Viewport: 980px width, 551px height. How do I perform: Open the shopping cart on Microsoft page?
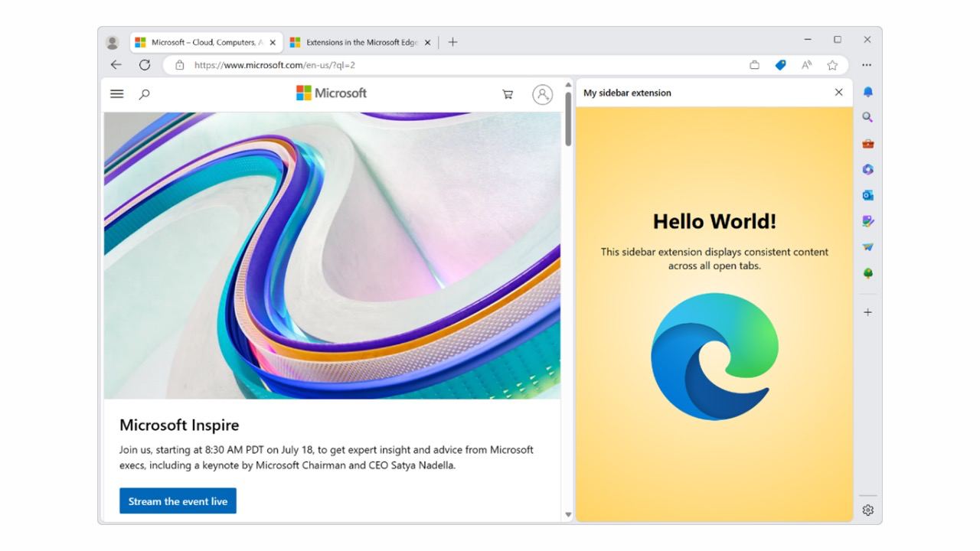pyautogui.click(x=507, y=94)
